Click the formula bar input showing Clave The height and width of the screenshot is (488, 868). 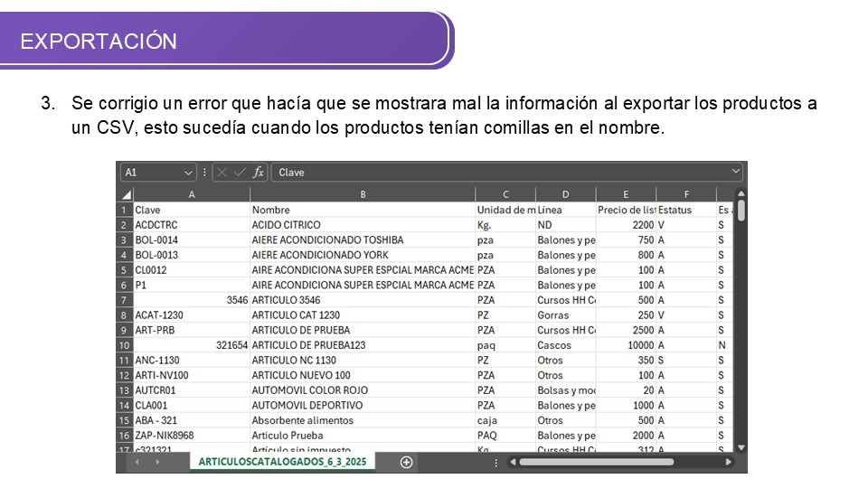pos(497,173)
